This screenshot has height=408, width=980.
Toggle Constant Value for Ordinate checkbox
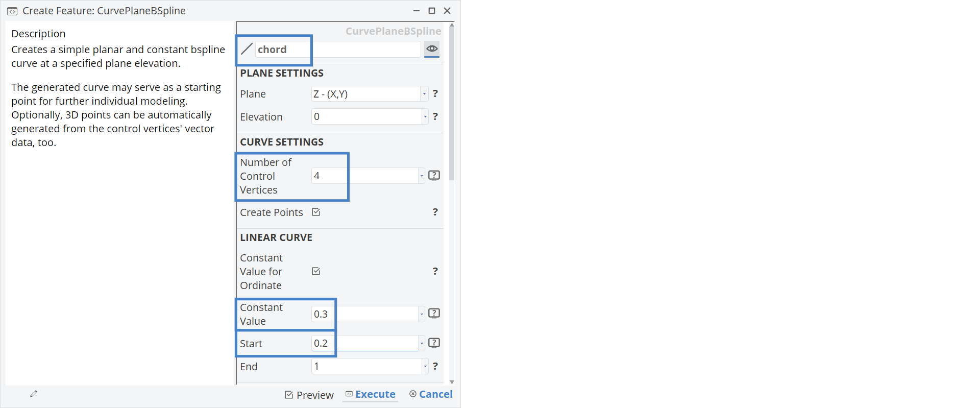tap(316, 271)
